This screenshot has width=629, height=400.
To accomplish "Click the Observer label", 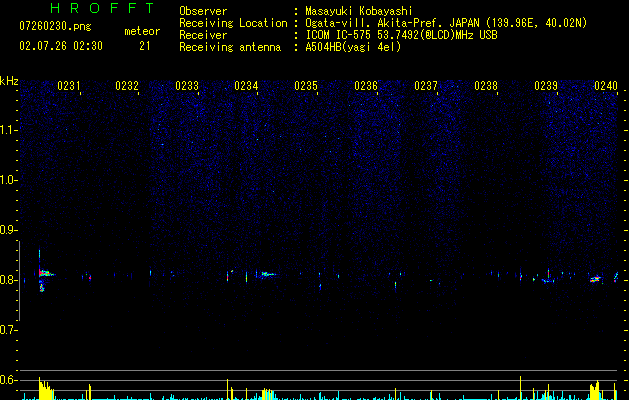I will pos(203,11).
